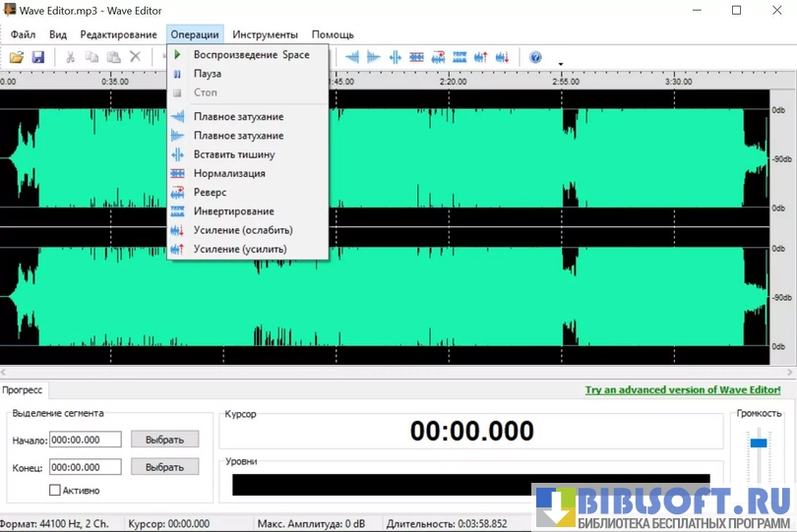The image size is (797, 532).
Task: Open the Файл menu
Action: tap(23, 34)
